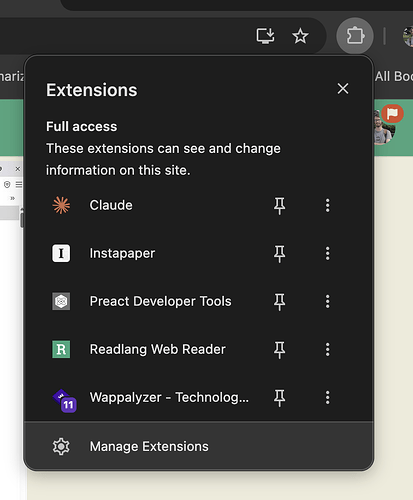Select the Readlang Web Reader icon

click(x=61, y=349)
